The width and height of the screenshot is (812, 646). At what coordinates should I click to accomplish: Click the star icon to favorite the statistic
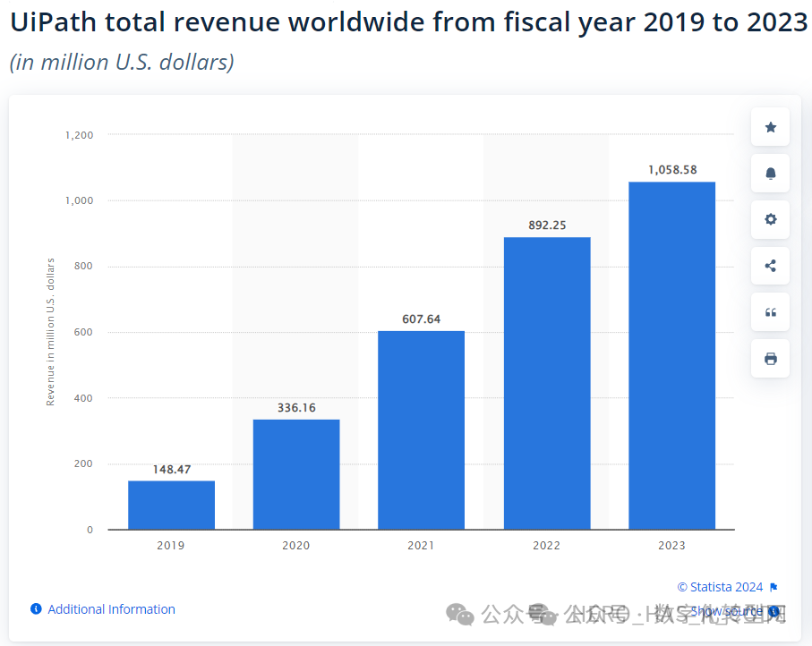click(x=770, y=127)
